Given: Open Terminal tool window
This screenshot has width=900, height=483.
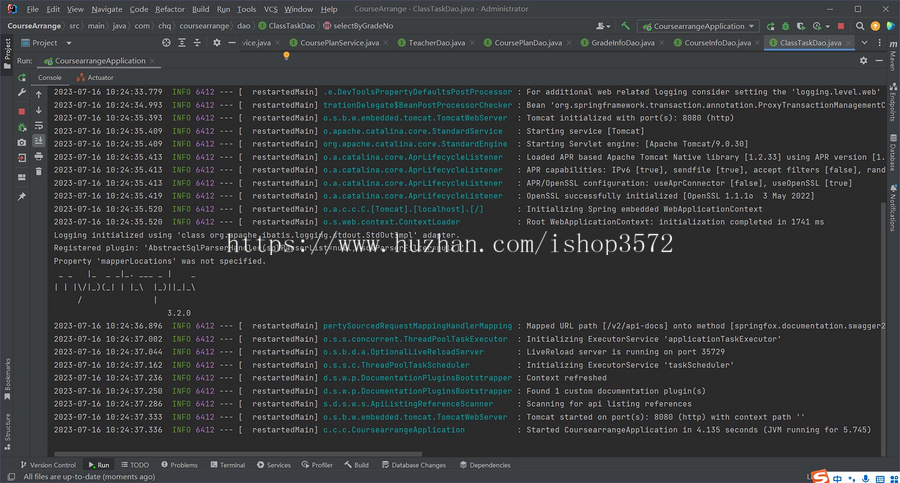Looking at the screenshot, I should point(227,465).
